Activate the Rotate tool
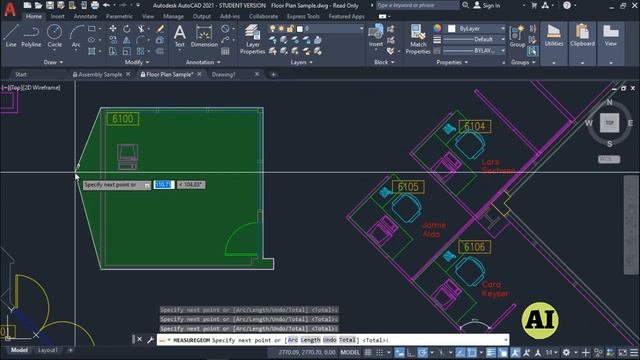Screen dimensions: 640x360 click(127, 29)
